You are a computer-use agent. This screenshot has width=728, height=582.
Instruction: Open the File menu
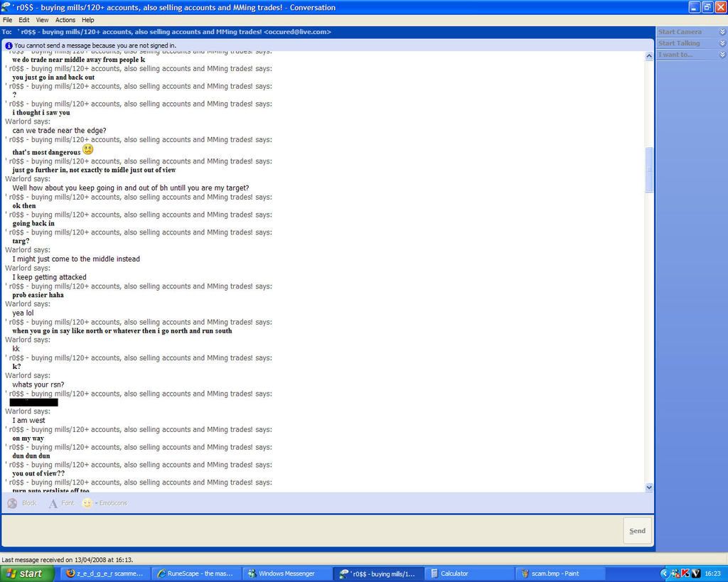7,20
